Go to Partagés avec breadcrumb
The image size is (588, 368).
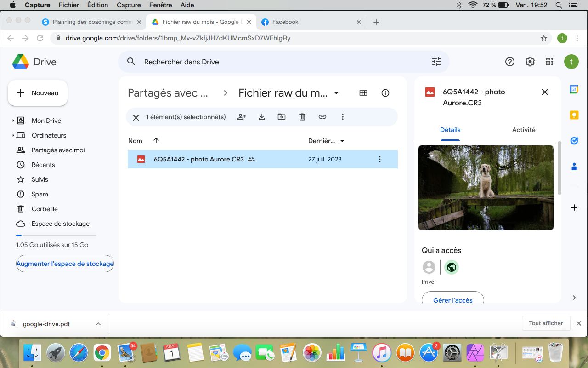[168, 93]
